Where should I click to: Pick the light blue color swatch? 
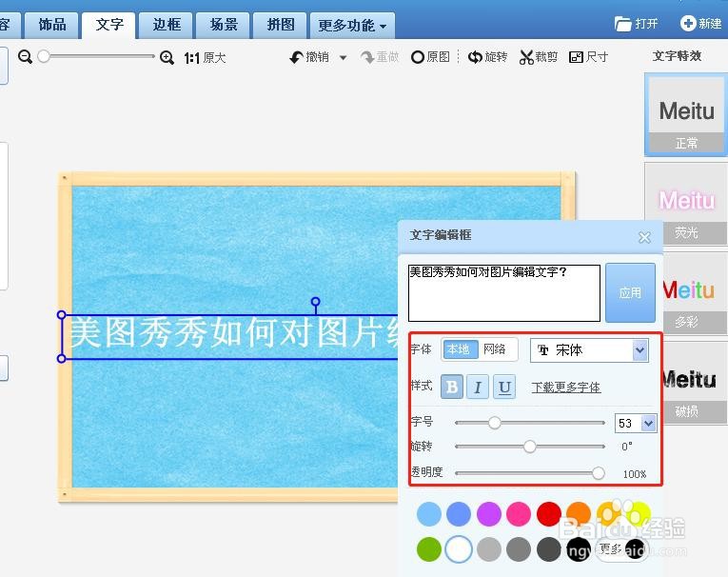pos(429,514)
